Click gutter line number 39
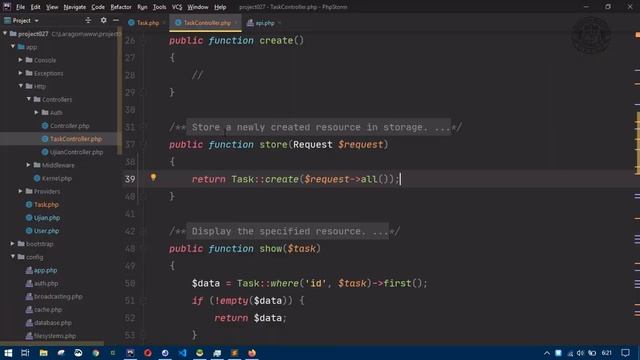The width and height of the screenshot is (640, 360). pos(130,179)
